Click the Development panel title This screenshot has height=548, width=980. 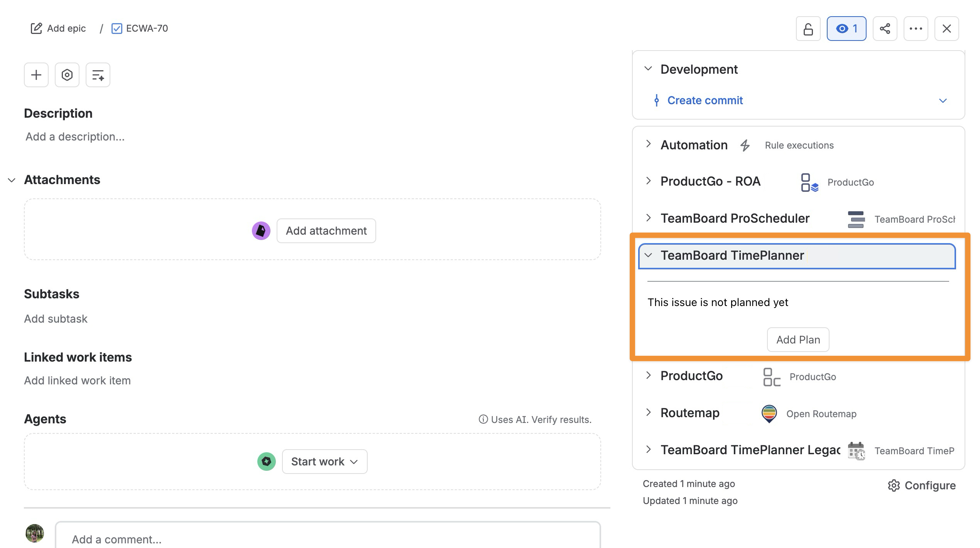[699, 69]
